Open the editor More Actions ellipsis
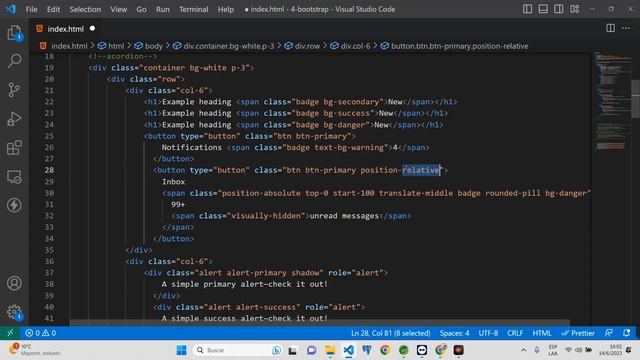 626,28
